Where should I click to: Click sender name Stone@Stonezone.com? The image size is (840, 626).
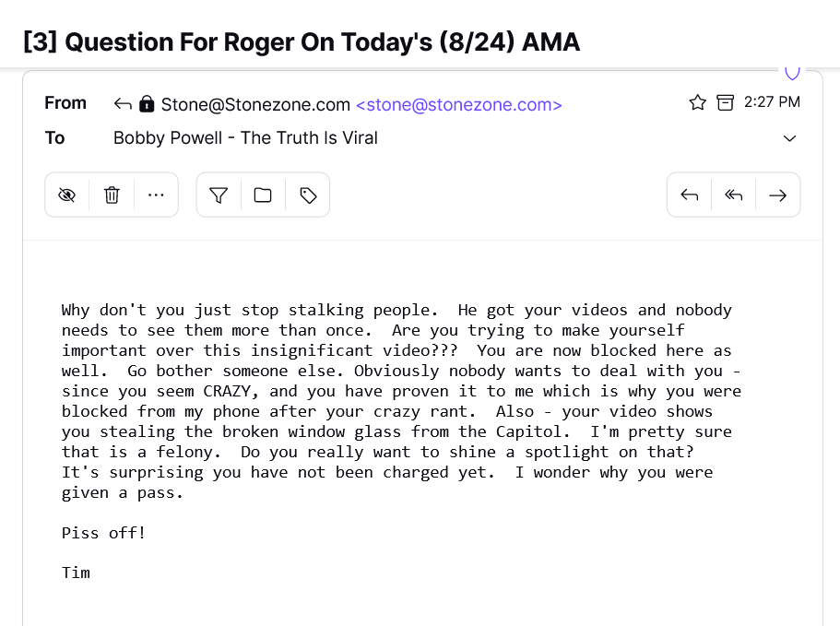(255, 104)
